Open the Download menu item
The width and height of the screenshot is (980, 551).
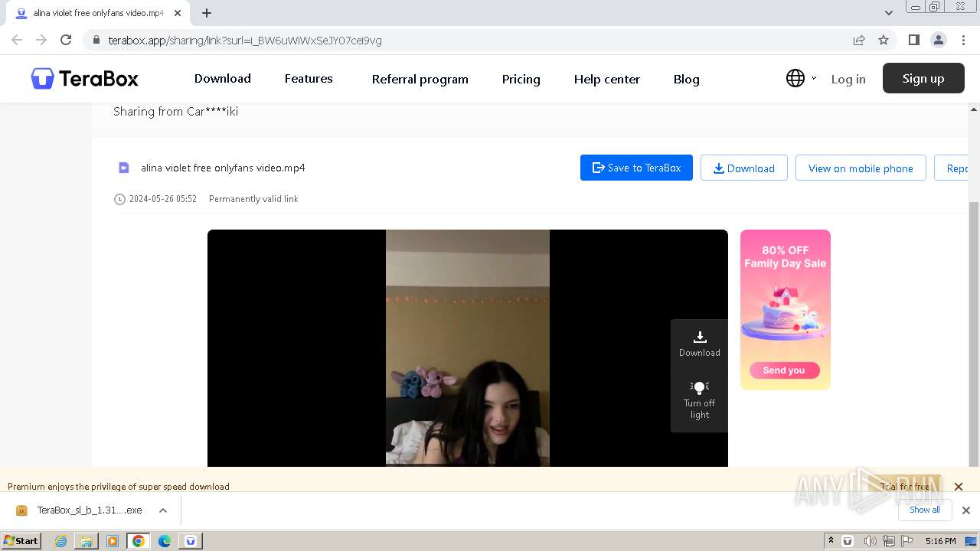222,79
